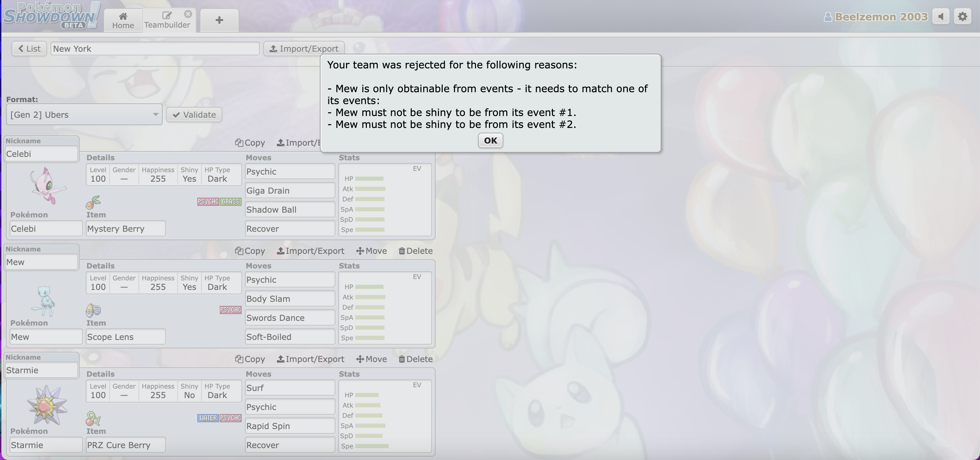Select Celebi's Shadow Ball move
The image size is (980, 460).
[x=290, y=209]
